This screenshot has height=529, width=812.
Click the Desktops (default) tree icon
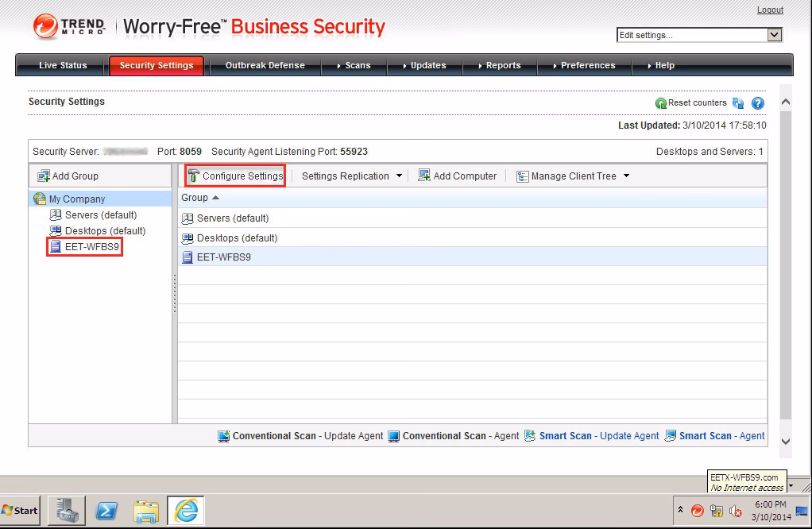[x=56, y=230]
